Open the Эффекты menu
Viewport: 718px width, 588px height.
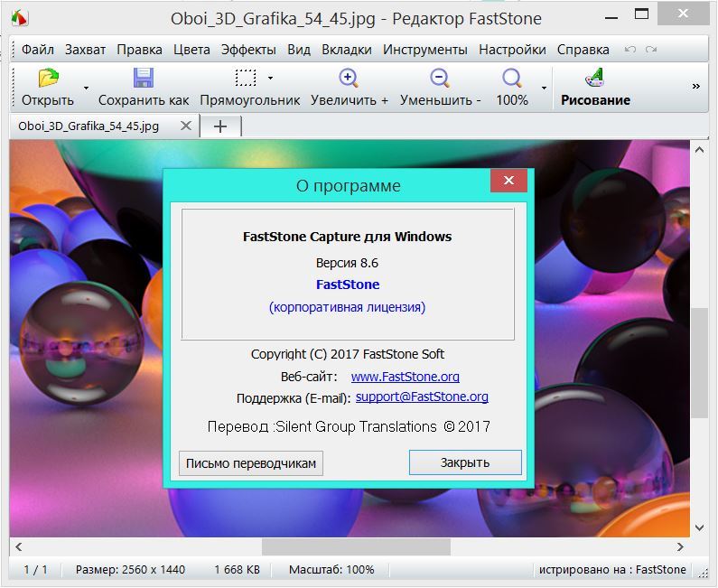tap(248, 50)
